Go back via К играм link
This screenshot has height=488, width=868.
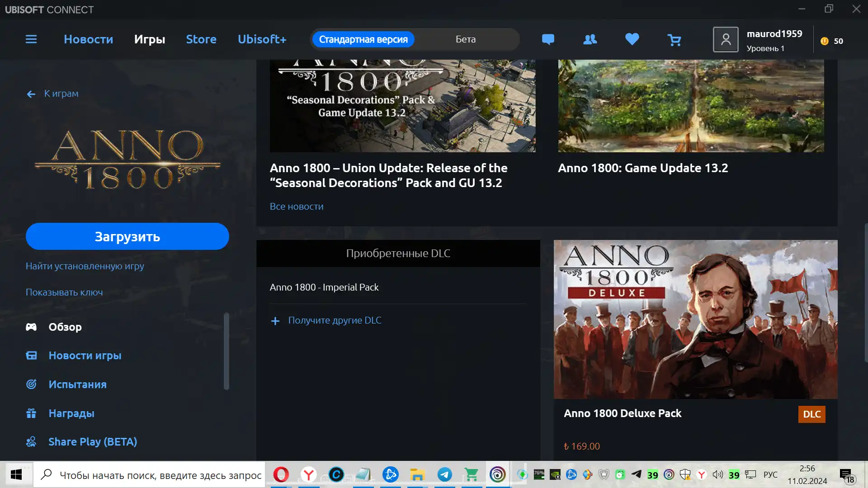(x=52, y=94)
